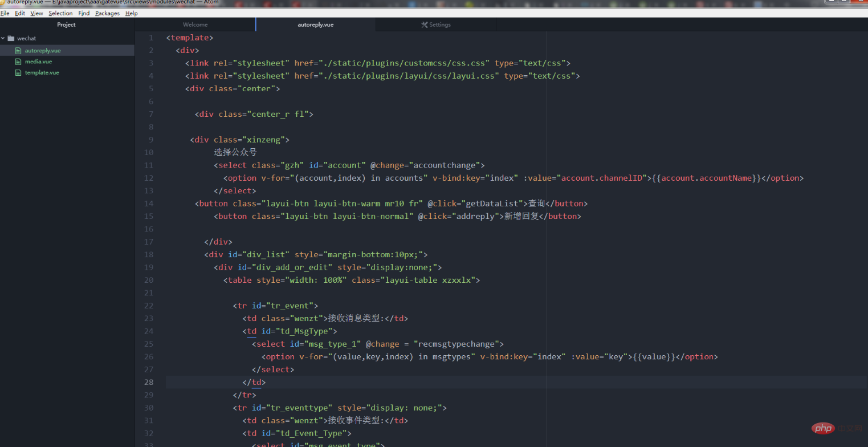Click line number 30 in the gutter

[149, 408]
